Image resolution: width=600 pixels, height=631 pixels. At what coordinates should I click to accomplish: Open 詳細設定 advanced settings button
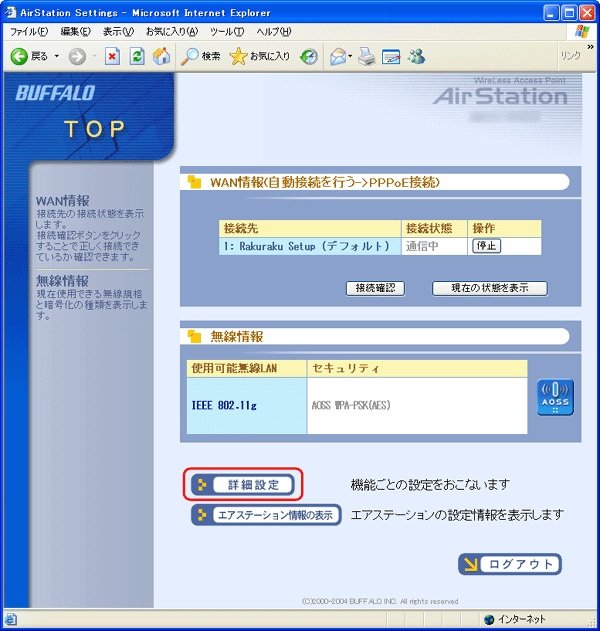coord(243,485)
